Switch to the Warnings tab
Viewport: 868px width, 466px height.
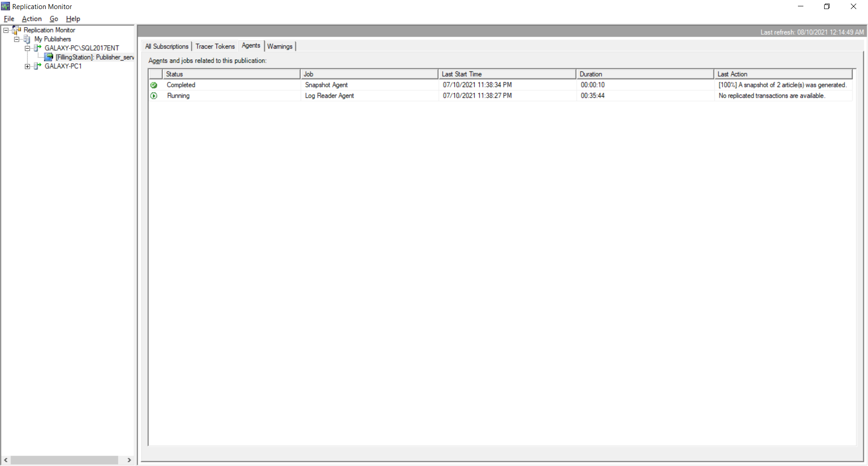click(280, 46)
